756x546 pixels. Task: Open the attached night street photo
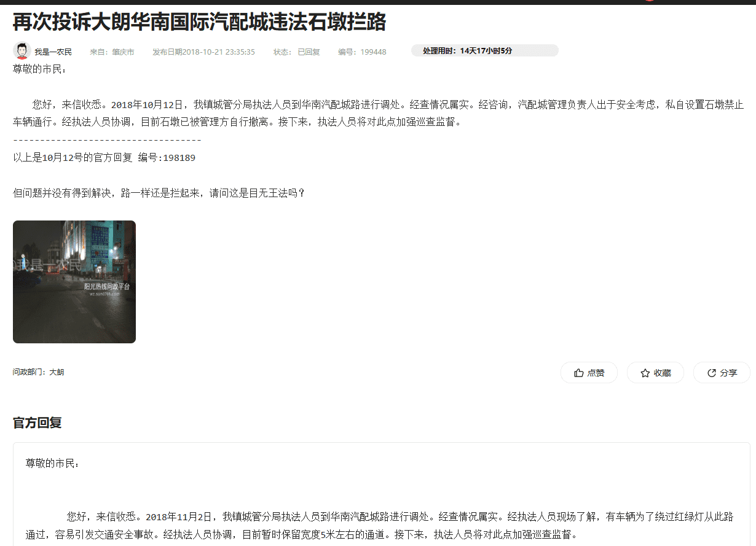(74, 282)
